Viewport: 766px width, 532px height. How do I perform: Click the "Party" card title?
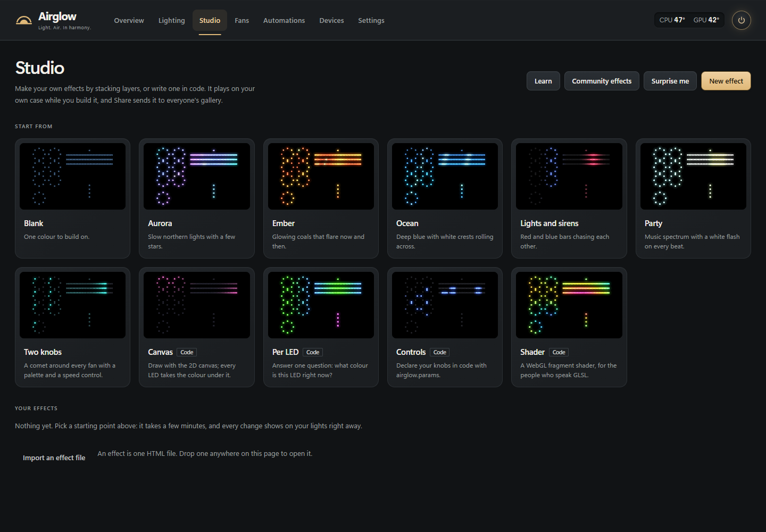(x=653, y=223)
